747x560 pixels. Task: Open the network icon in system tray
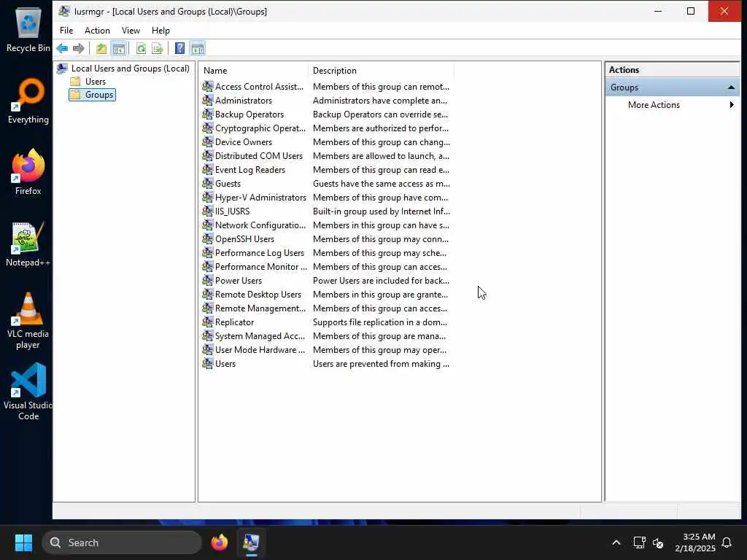[639, 542]
